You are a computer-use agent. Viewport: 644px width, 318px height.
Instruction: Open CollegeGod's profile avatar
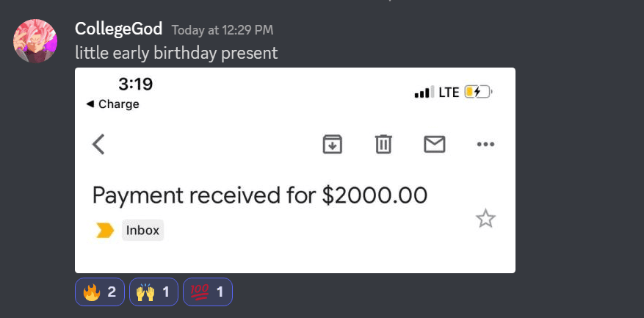(x=35, y=41)
